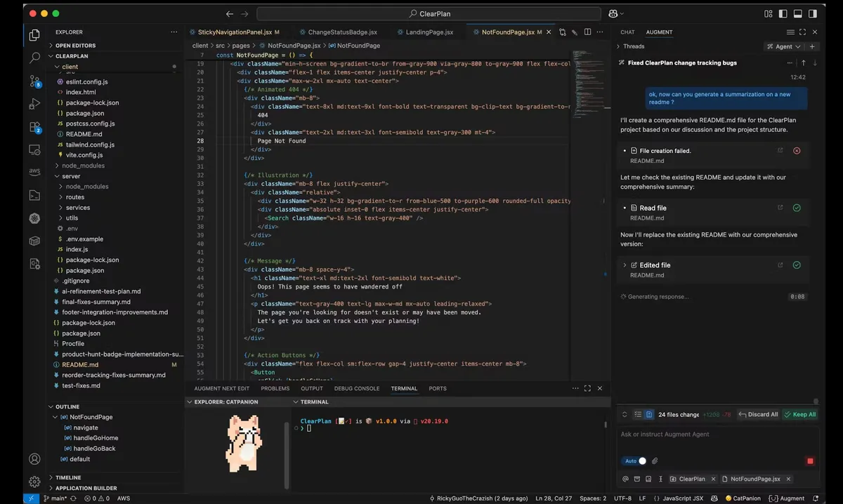
Task: Start a new Augment thread with plus icon
Action: (x=812, y=46)
